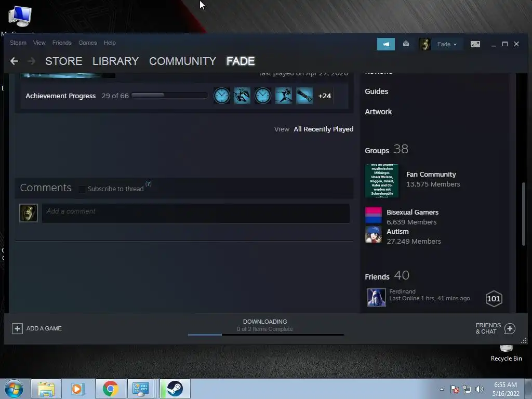Open Steam from the Windows taskbar
The image size is (532, 399).
[175, 389]
